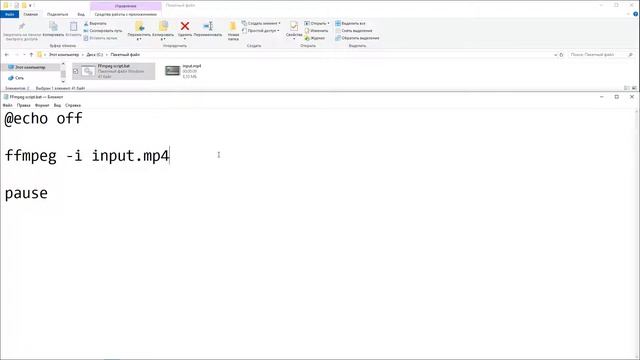Open Простой доступ (Easy access) dropdown
640x360 pixels.
261,31
